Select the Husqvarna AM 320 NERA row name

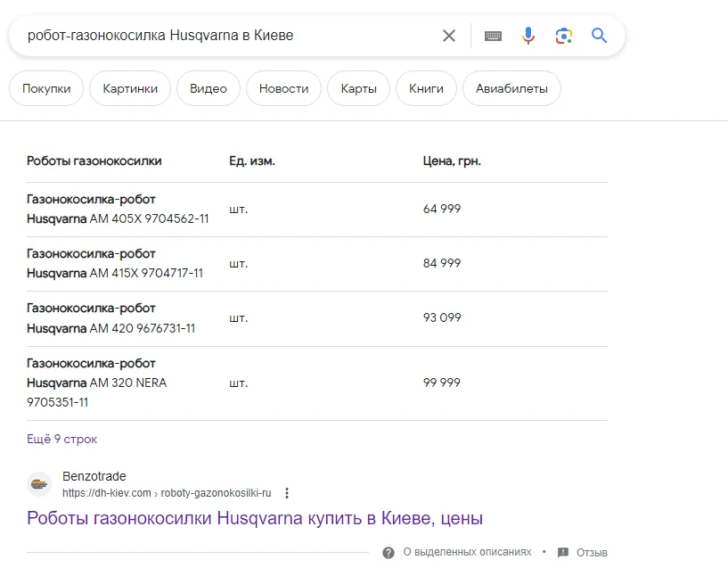click(96, 383)
